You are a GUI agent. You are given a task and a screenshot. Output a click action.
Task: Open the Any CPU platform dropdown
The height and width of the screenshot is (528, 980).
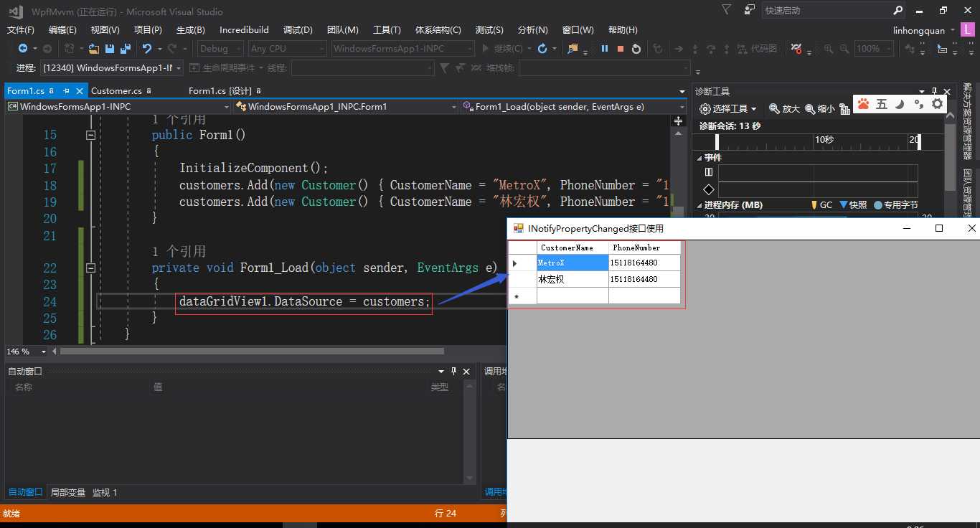286,49
